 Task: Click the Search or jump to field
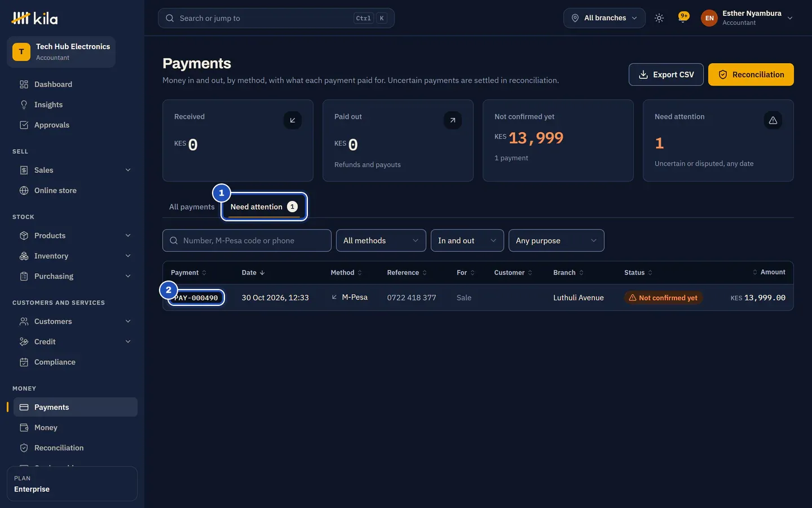click(276, 18)
